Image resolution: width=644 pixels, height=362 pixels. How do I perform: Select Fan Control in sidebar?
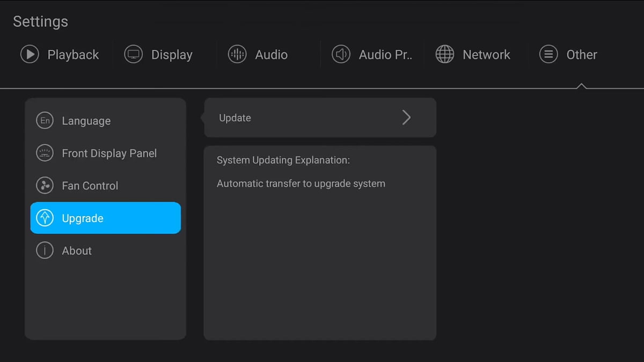pyautogui.click(x=90, y=186)
